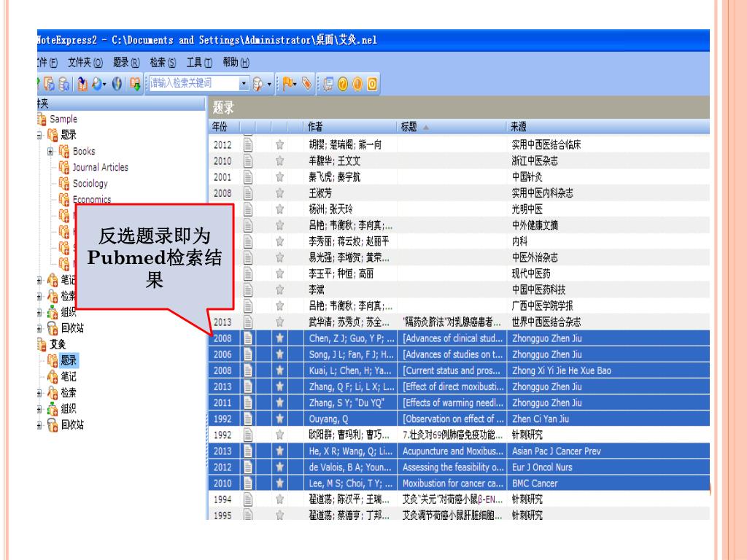This screenshot has width=747, height=560.
Task: Click the 艾灸 database icon in tree
Action: tap(42, 344)
